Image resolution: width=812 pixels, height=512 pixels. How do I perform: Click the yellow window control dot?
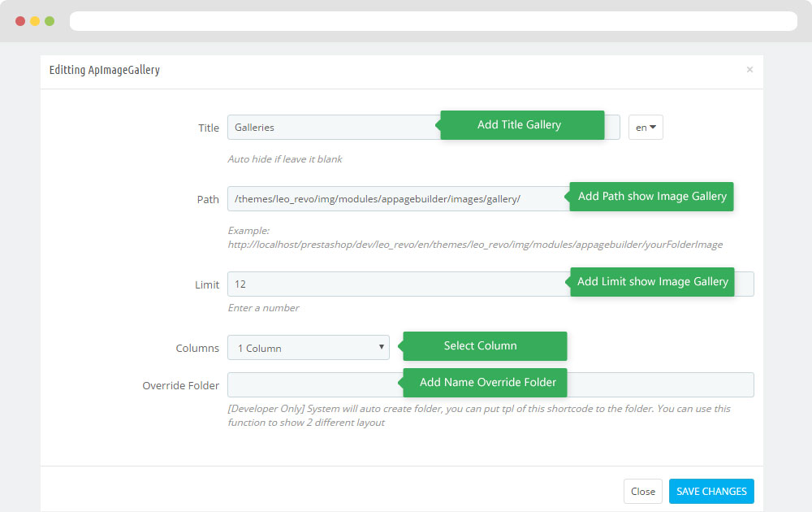pos(35,21)
